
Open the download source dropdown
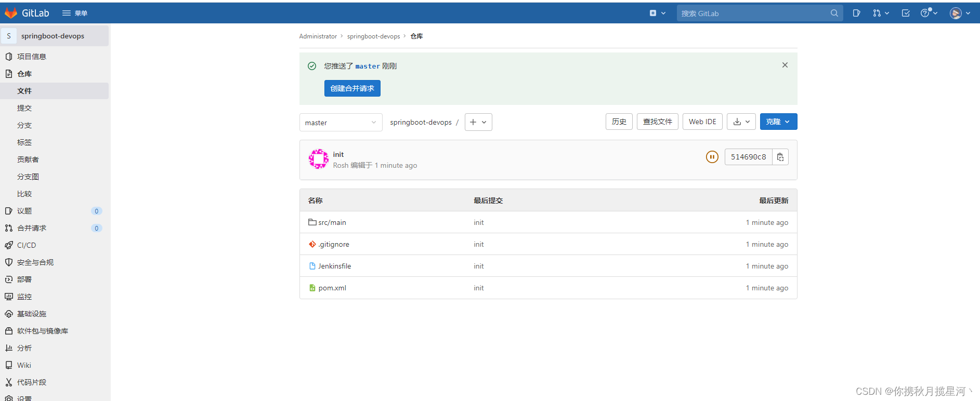(x=741, y=122)
